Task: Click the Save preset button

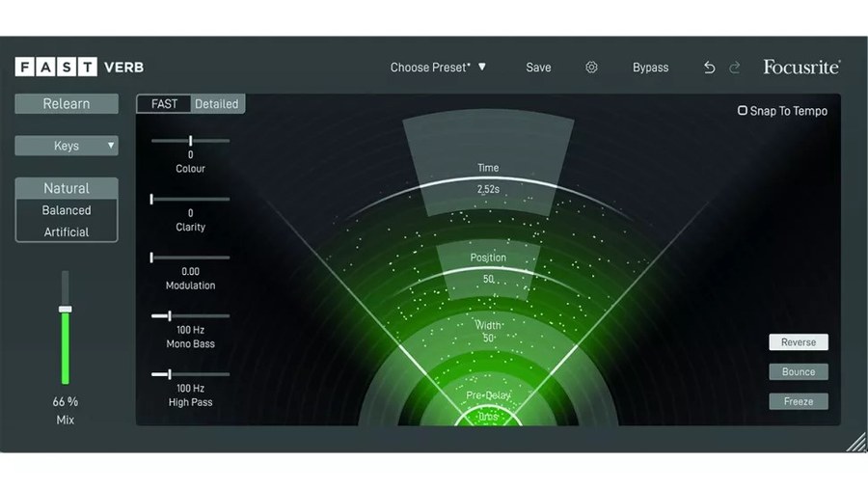Action: click(538, 68)
